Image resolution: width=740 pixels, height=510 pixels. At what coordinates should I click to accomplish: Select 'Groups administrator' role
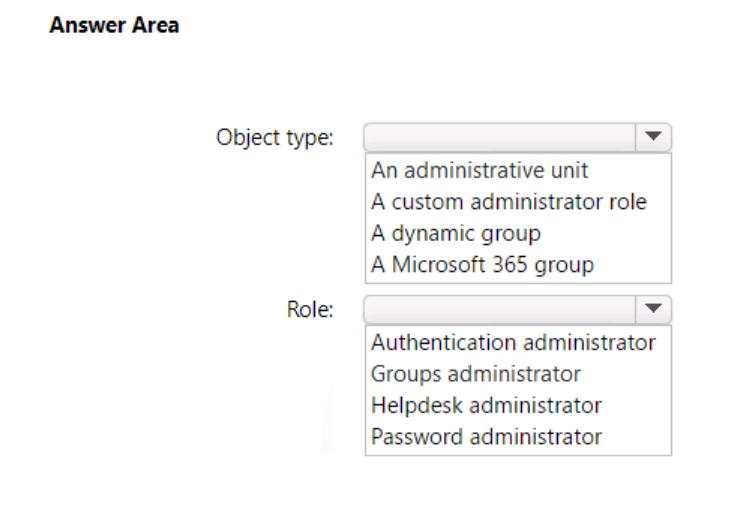(476, 373)
